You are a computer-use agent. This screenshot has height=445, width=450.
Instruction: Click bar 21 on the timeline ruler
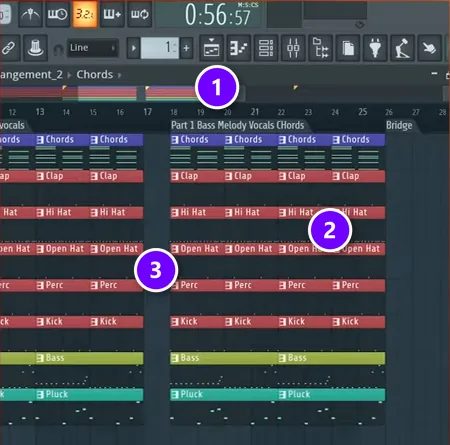coord(255,112)
